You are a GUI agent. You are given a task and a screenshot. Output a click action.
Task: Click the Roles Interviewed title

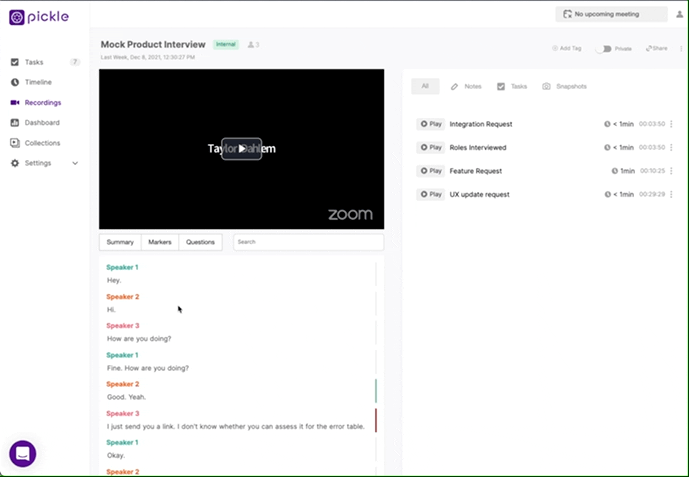[x=478, y=148]
